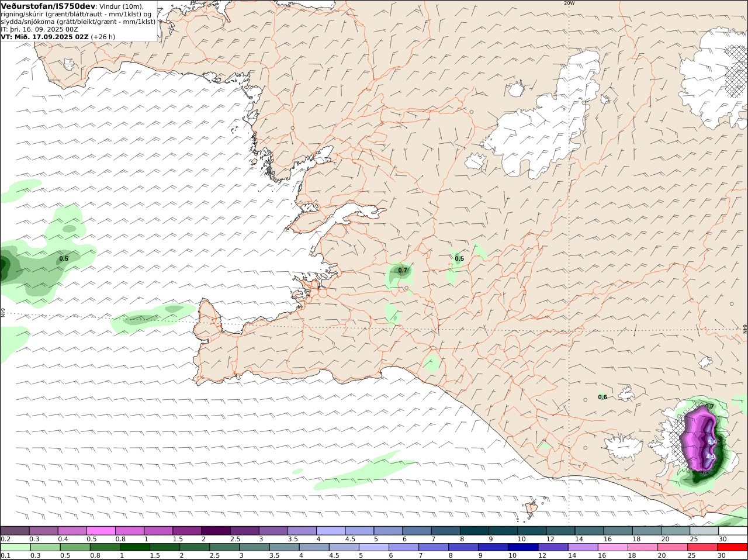Viewport: 748px width, 560px height.
Task: Click the 64N latitude label on the right edge
Action: coord(745,329)
